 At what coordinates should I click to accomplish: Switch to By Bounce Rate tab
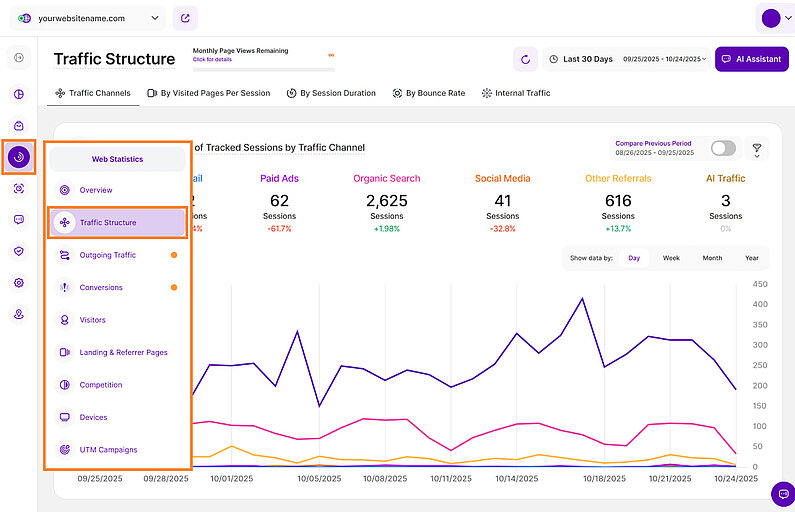(428, 93)
